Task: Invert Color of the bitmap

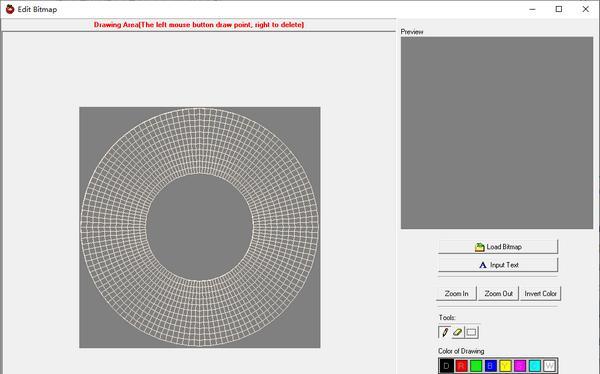Action: pyautogui.click(x=540, y=294)
